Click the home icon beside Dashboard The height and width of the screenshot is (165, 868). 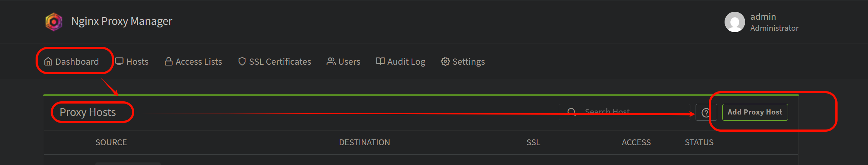[48, 61]
